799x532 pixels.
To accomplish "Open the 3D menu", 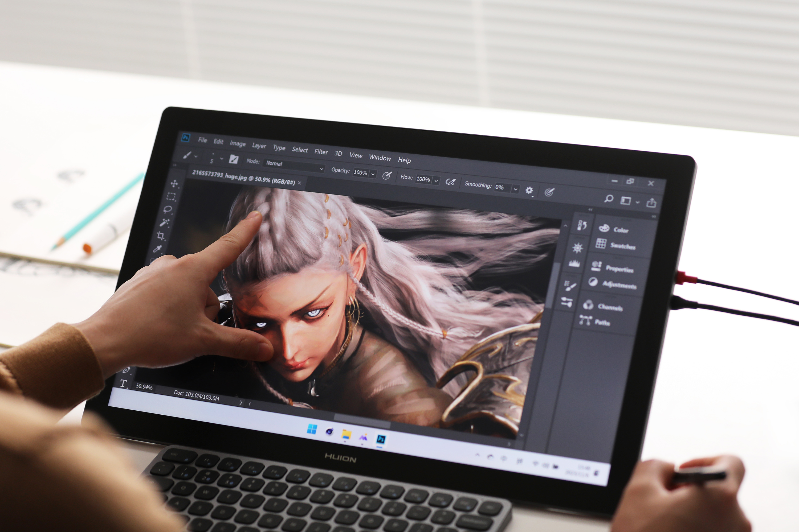I will tap(338, 153).
